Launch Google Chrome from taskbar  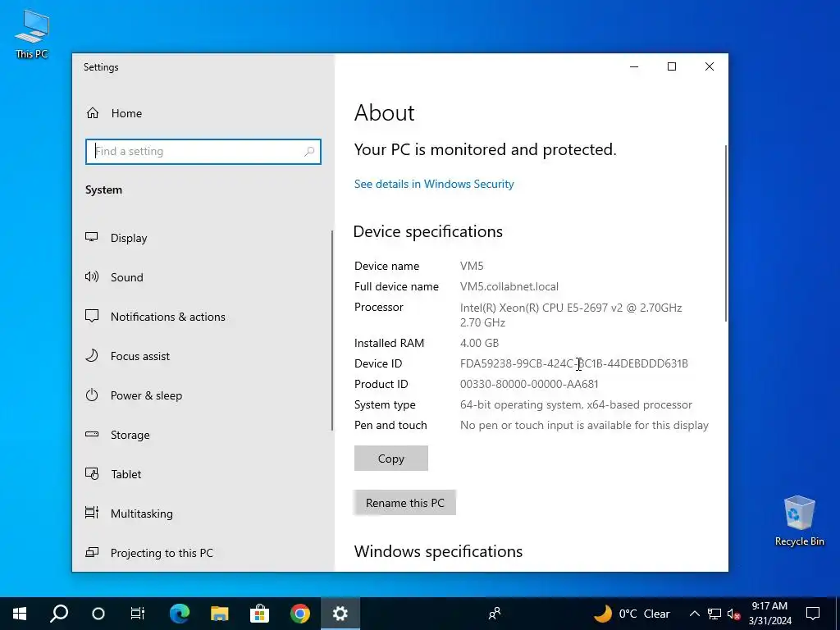[x=300, y=614]
